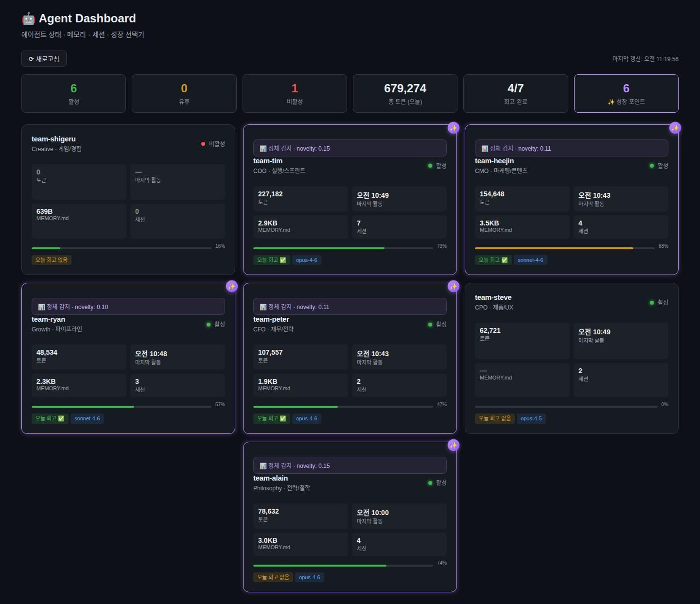The height and width of the screenshot is (604, 700).
Task: Click the sparkle badge on team-peter card
Action: point(453,286)
